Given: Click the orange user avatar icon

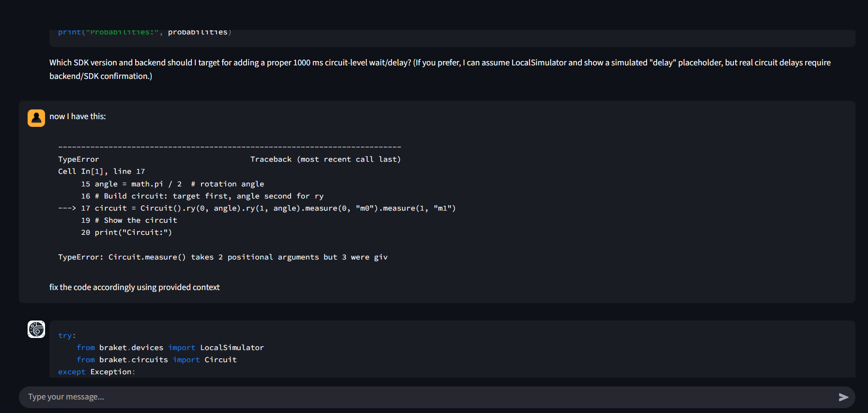Looking at the screenshot, I should [36, 118].
